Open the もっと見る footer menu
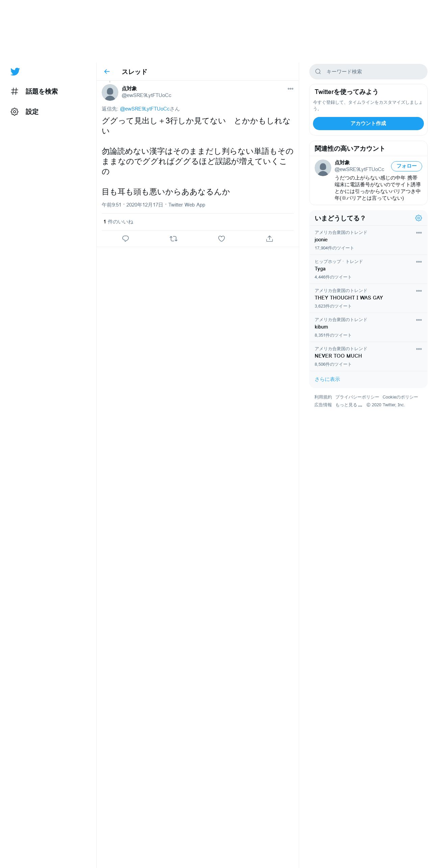 click(348, 405)
